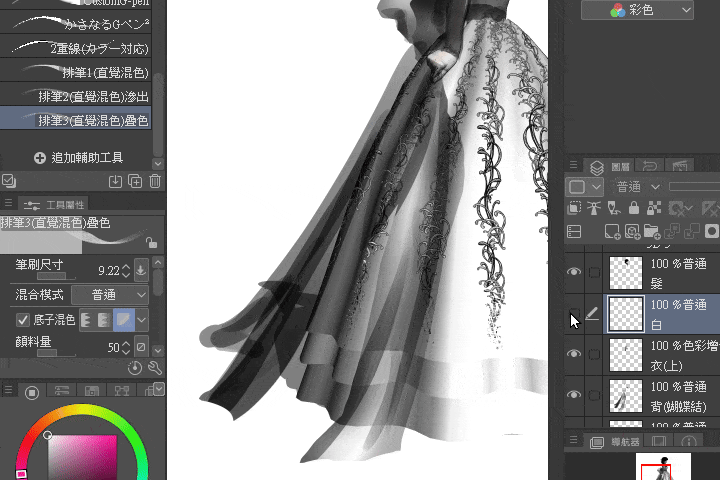Click 追加輔助工具 add sub tool button
Viewport: 720px width, 480px height.
coord(79,158)
